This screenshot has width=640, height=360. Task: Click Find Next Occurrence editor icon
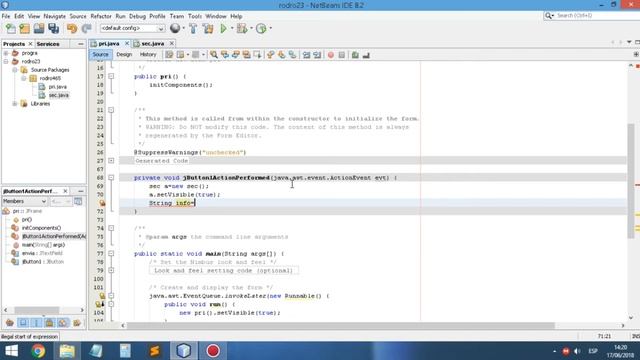point(236,55)
